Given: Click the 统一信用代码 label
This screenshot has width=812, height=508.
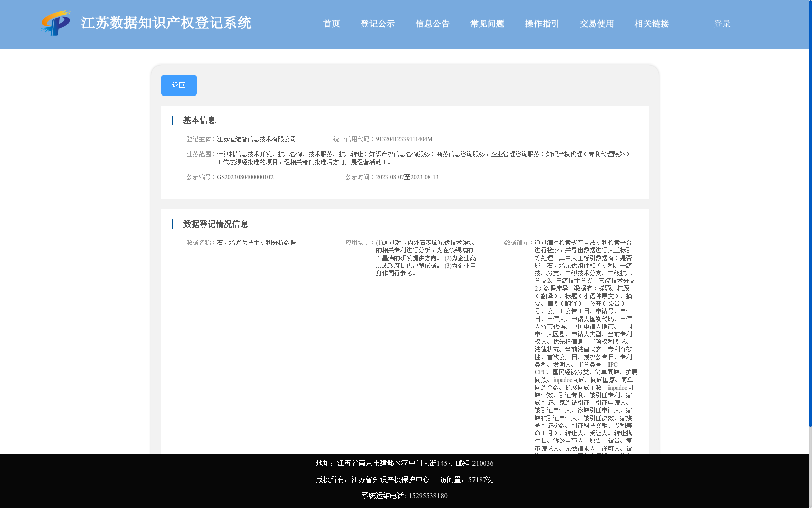Looking at the screenshot, I should [353, 139].
